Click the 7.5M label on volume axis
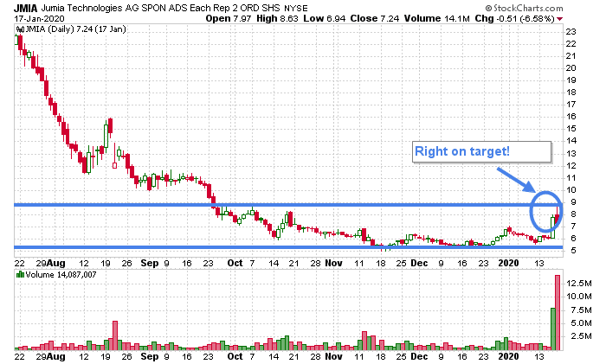Viewport: 606px width, 364px height. [581, 310]
